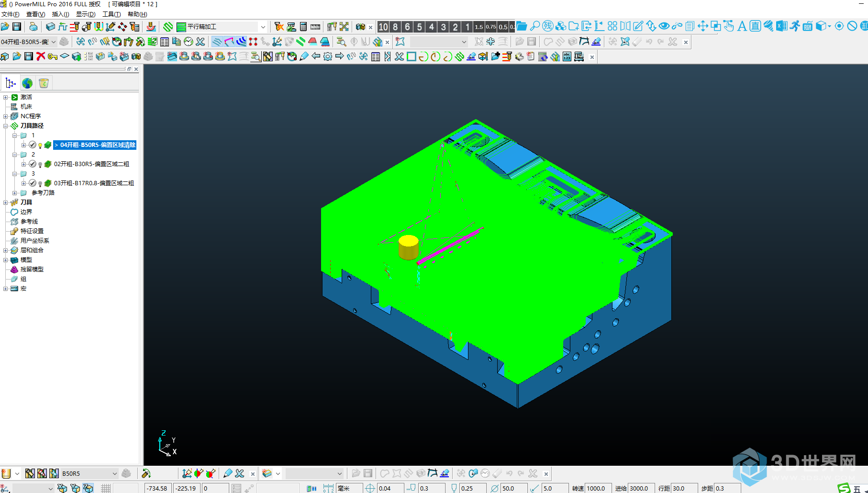
Task: Click the gear settings icon in third toolbar
Action: tap(328, 56)
